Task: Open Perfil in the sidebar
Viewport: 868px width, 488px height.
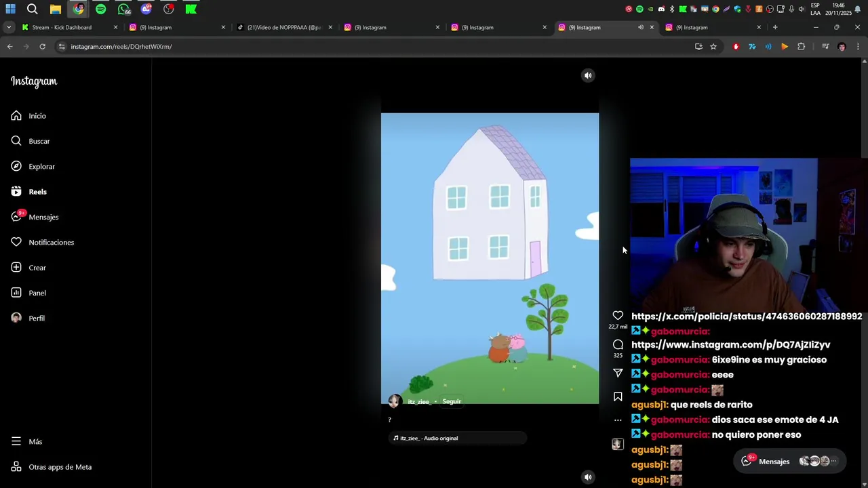Action: tap(28, 319)
